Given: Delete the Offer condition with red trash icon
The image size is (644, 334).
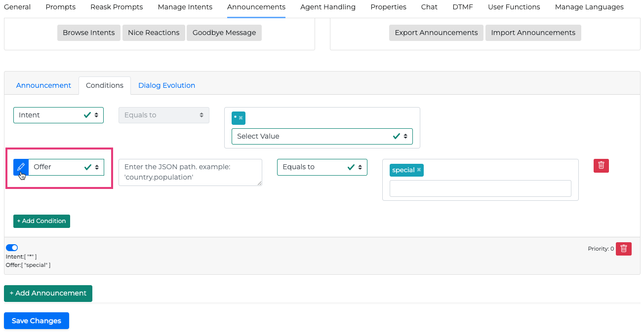Looking at the screenshot, I should click(601, 166).
